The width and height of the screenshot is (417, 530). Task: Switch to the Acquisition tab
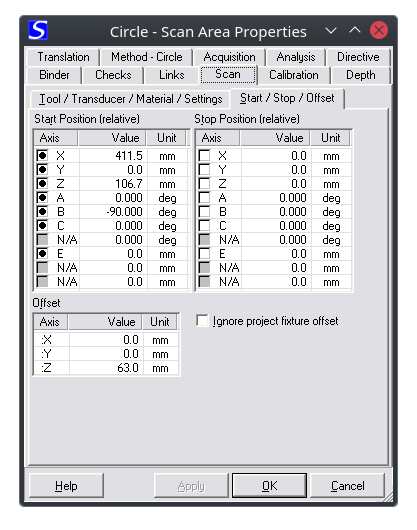click(x=229, y=57)
